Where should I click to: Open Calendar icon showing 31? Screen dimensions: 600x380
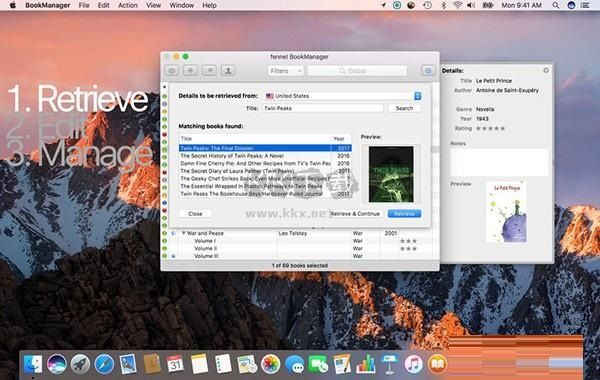(176, 364)
